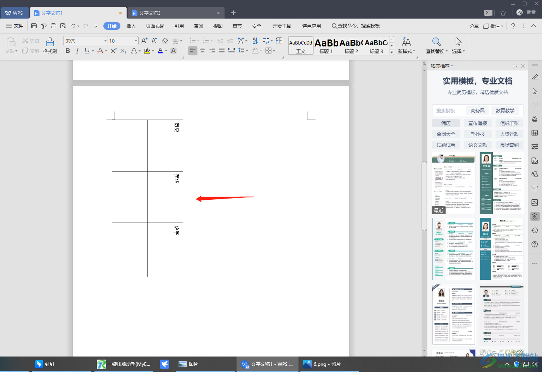The height and width of the screenshot is (372, 542).
Task: Click the template search field in side panel
Action: tap(449, 111)
